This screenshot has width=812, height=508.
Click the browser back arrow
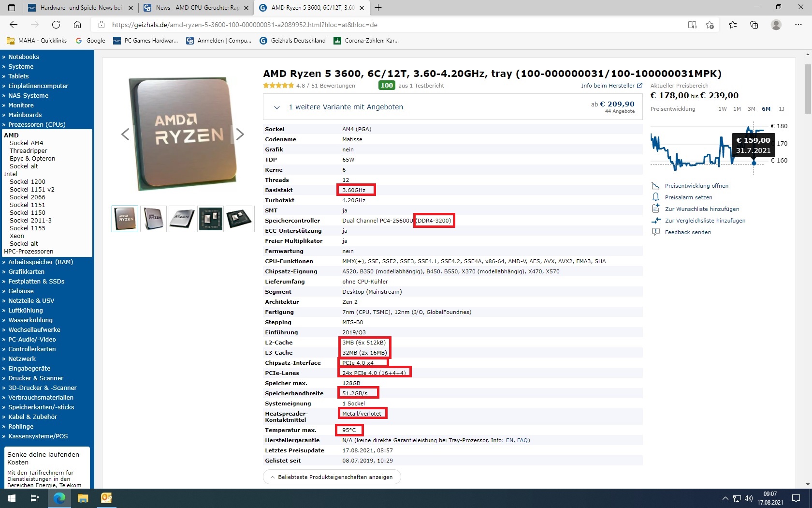point(14,25)
